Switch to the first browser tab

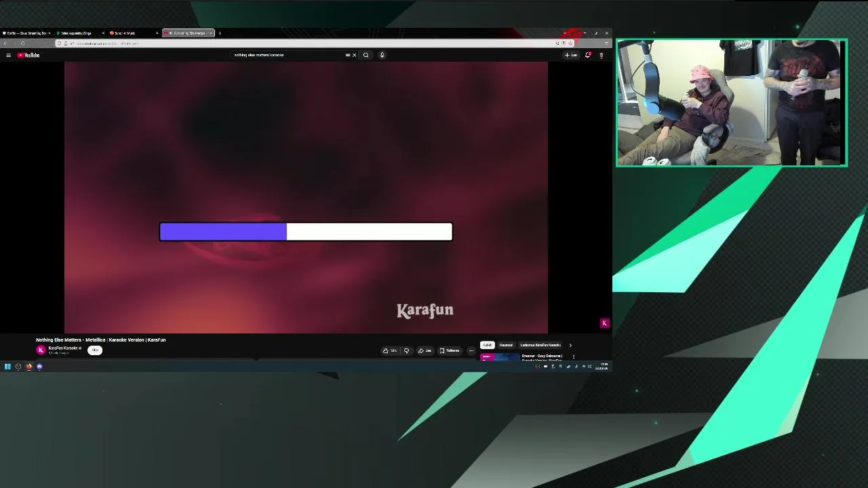(26, 33)
